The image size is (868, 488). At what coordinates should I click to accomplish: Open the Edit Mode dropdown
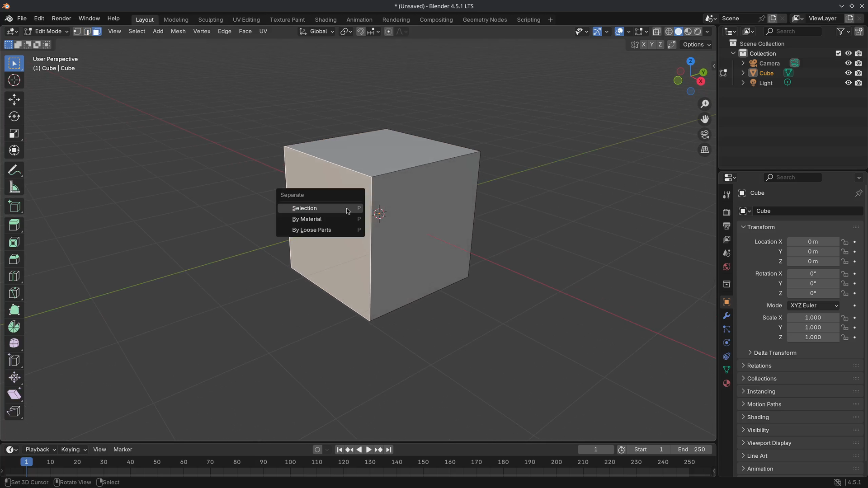coord(46,31)
